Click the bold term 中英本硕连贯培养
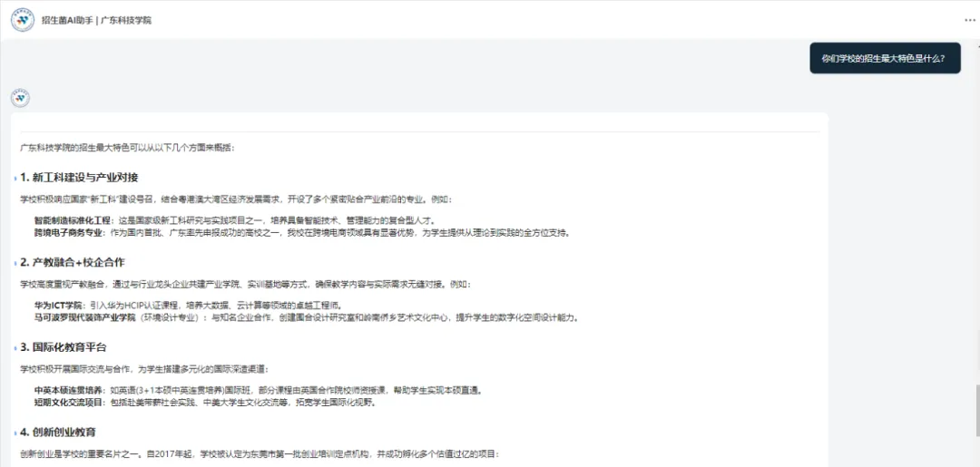Image resolution: width=980 pixels, height=467 pixels. coord(68,391)
